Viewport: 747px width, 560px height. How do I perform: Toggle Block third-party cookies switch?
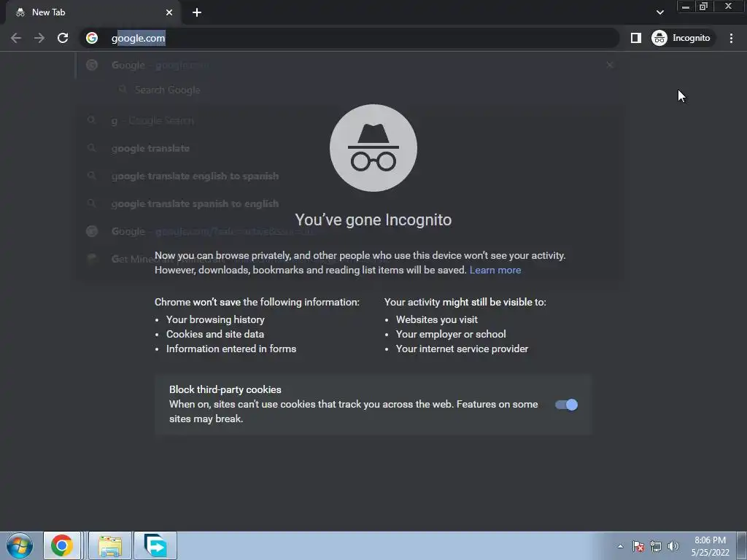[x=566, y=405]
